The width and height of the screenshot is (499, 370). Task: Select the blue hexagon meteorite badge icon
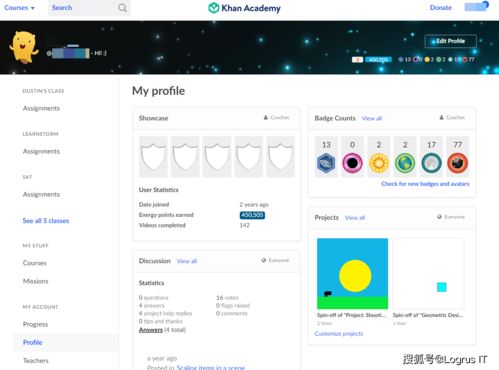326,163
